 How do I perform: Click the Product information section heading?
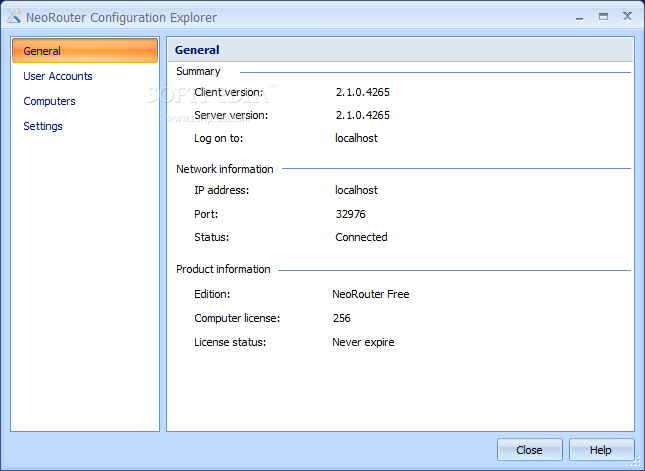(x=223, y=269)
